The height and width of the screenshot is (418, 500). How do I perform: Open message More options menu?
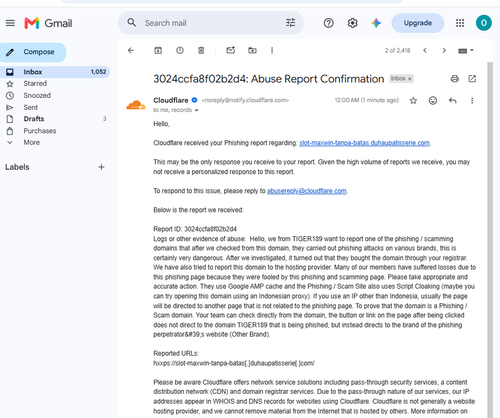tap(472, 100)
